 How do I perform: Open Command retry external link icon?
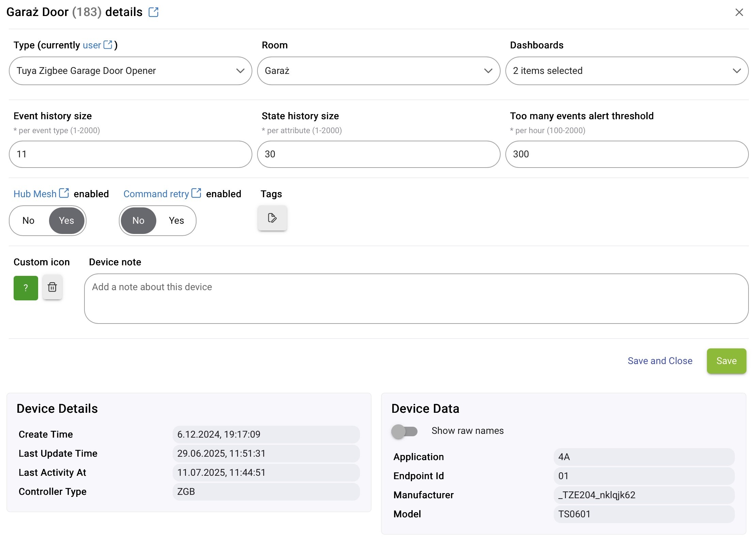point(196,193)
